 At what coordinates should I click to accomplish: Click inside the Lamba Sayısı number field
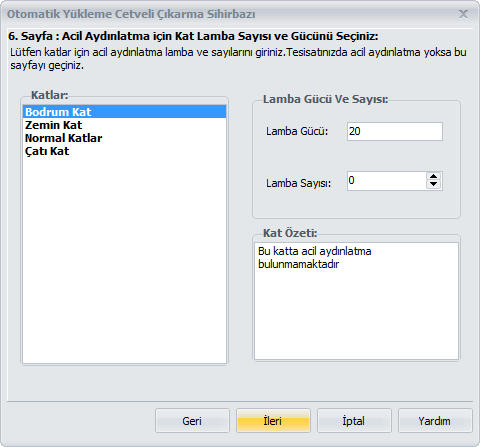pyautogui.click(x=387, y=181)
